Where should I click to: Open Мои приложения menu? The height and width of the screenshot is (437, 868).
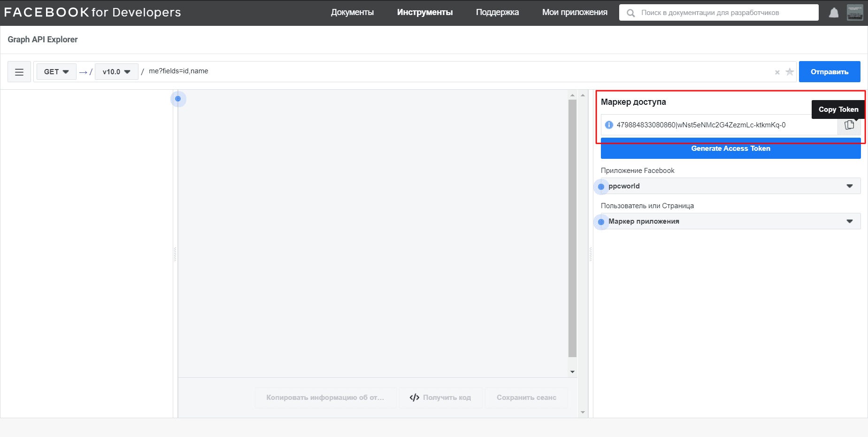pyautogui.click(x=575, y=12)
